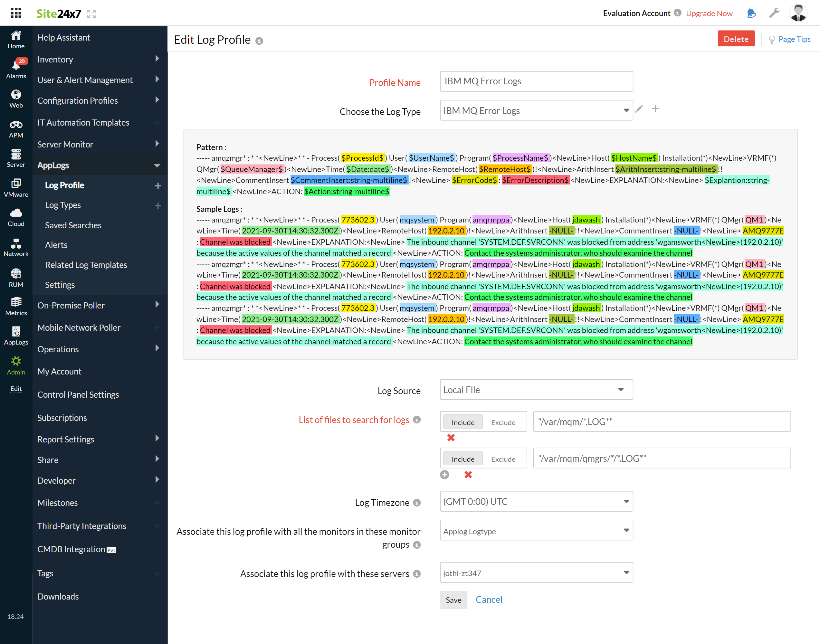The width and height of the screenshot is (820, 644).
Task: Open the Log Timezone dropdown
Action: point(536,501)
